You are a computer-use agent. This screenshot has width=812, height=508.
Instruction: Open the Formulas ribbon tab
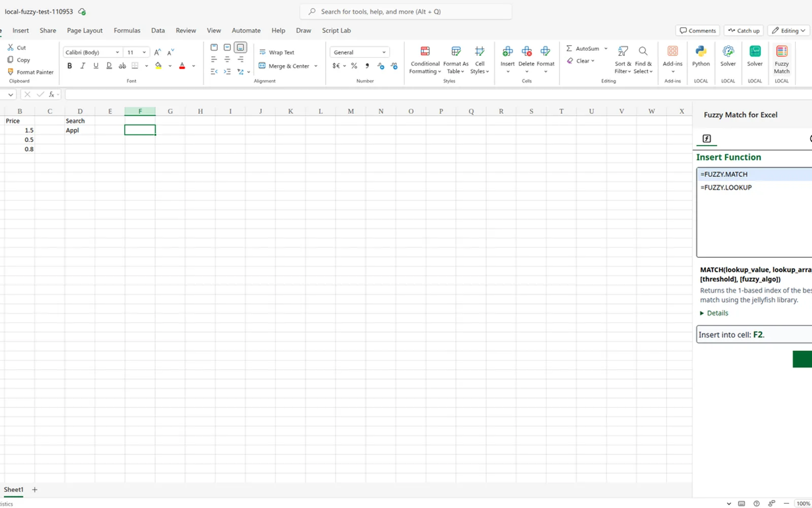tap(127, 30)
